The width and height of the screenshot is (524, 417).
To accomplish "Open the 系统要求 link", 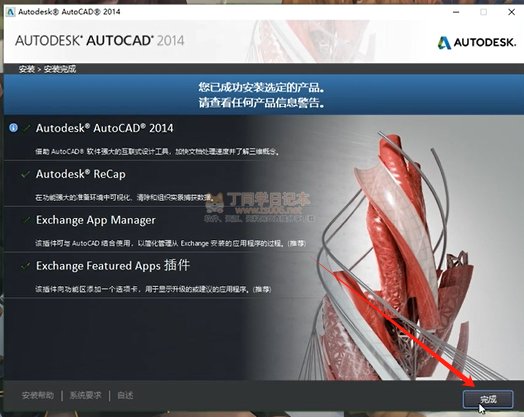I will tap(86, 396).
